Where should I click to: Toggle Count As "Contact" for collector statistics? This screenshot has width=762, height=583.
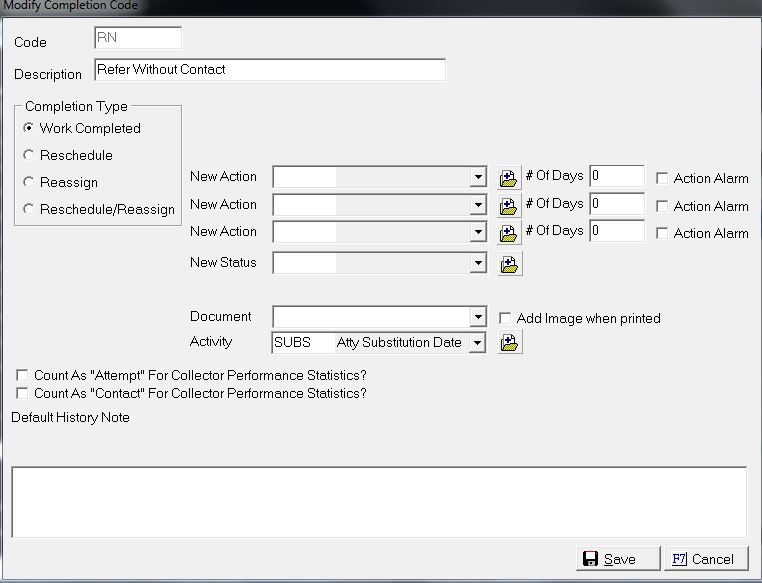click(22, 393)
